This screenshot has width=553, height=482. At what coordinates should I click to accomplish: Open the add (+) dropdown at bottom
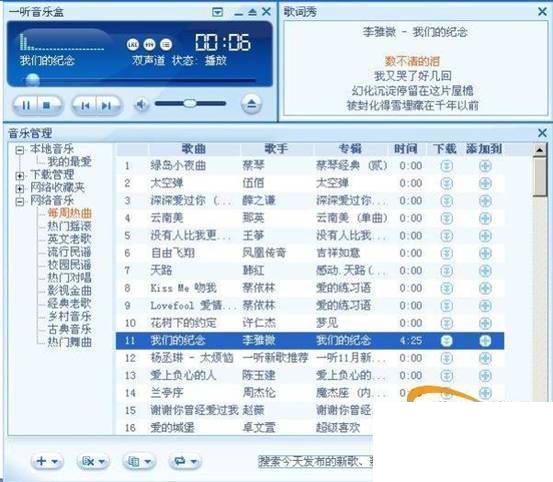(47, 461)
